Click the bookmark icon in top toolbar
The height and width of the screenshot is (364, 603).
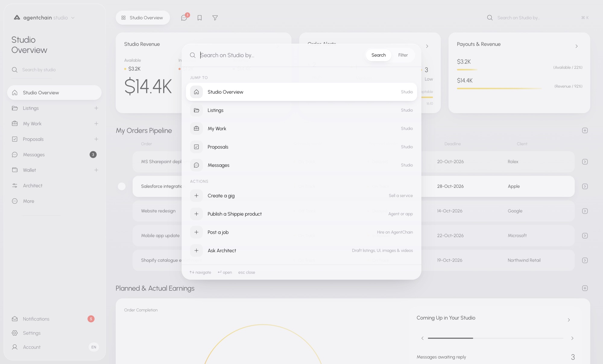[x=200, y=18]
